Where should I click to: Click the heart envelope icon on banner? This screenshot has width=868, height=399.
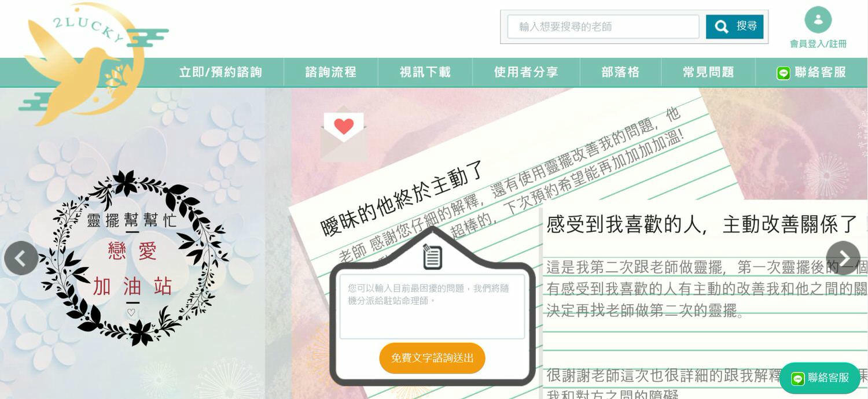[344, 132]
